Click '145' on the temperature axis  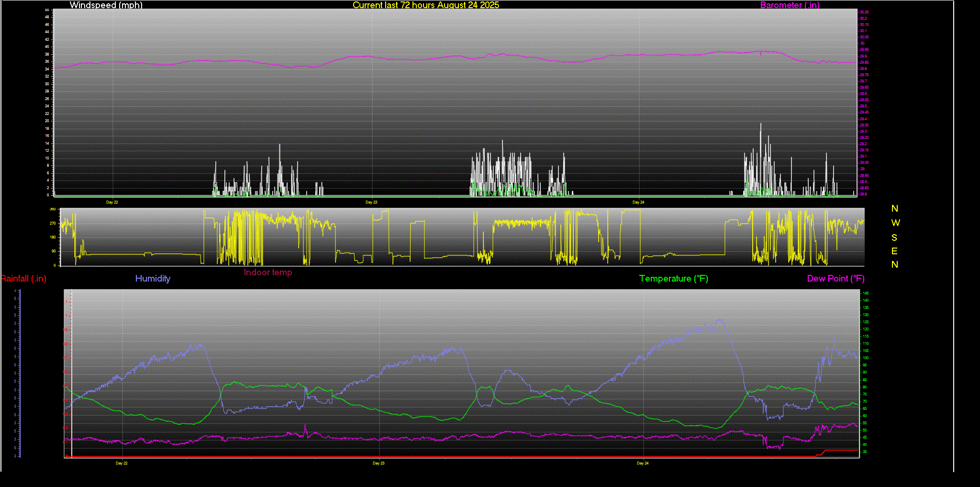click(x=866, y=293)
